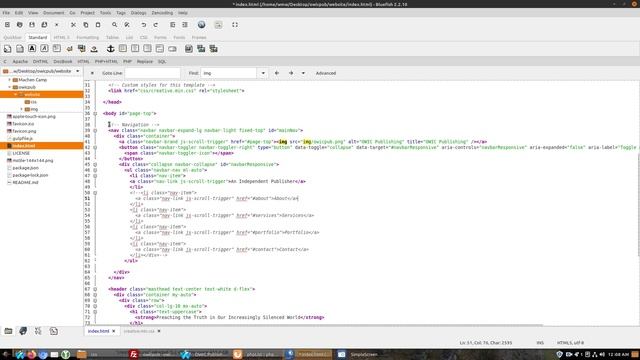The height and width of the screenshot is (360, 640).
Task: Collapse code fold at line 67 header tag
Action: tap(95, 289)
